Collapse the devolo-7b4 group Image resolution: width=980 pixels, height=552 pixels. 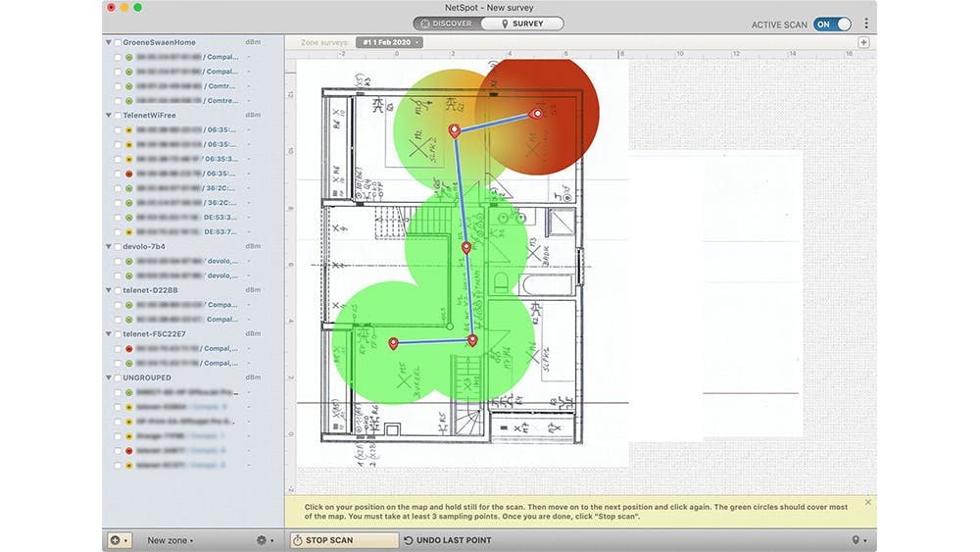click(x=109, y=247)
